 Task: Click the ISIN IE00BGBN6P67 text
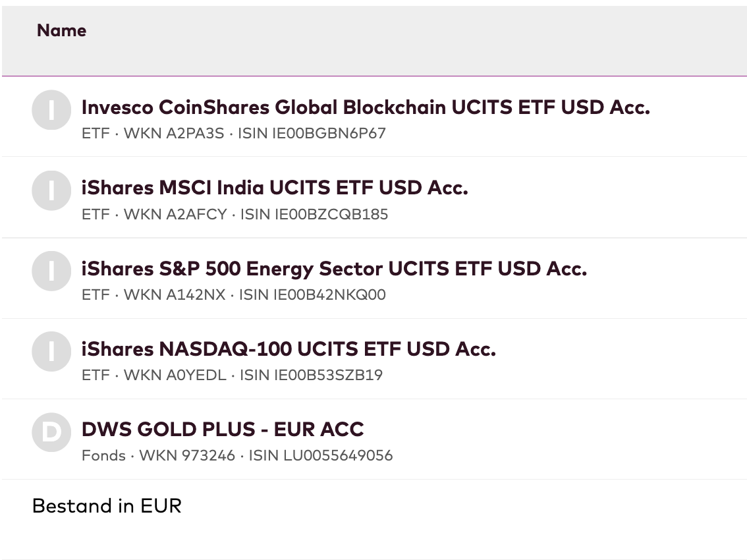[x=312, y=134]
